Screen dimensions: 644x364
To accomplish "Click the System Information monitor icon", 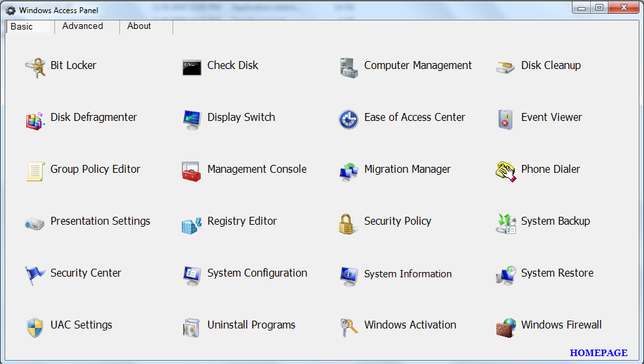I will click(349, 277).
